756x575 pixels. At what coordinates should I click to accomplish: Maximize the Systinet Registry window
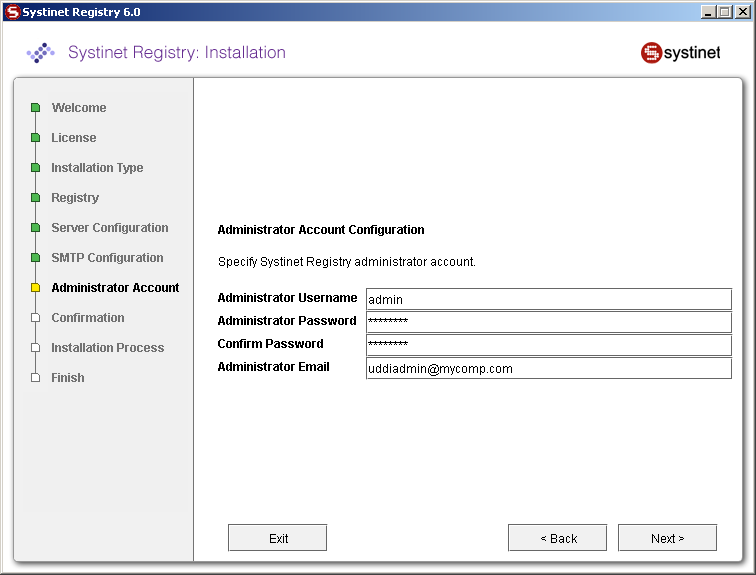(724, 12)
